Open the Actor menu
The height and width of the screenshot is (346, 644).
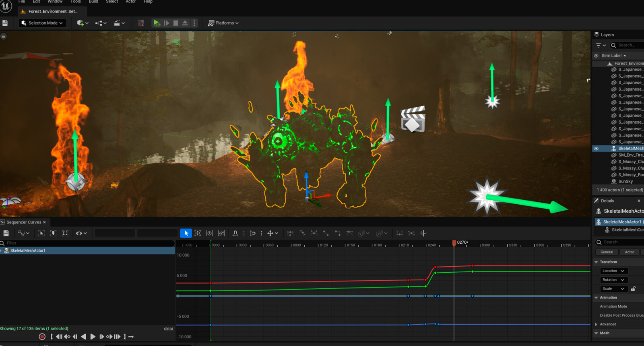click(130, 2)
